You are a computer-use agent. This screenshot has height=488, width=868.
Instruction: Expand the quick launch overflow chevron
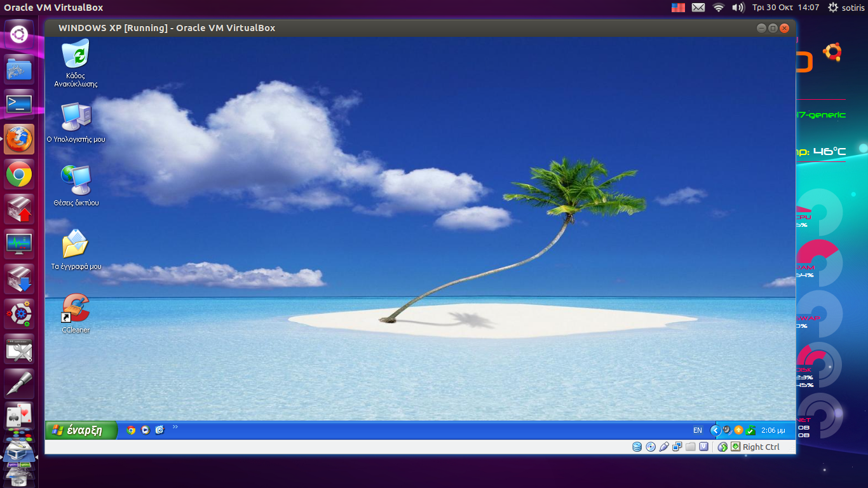coord(175,427)
